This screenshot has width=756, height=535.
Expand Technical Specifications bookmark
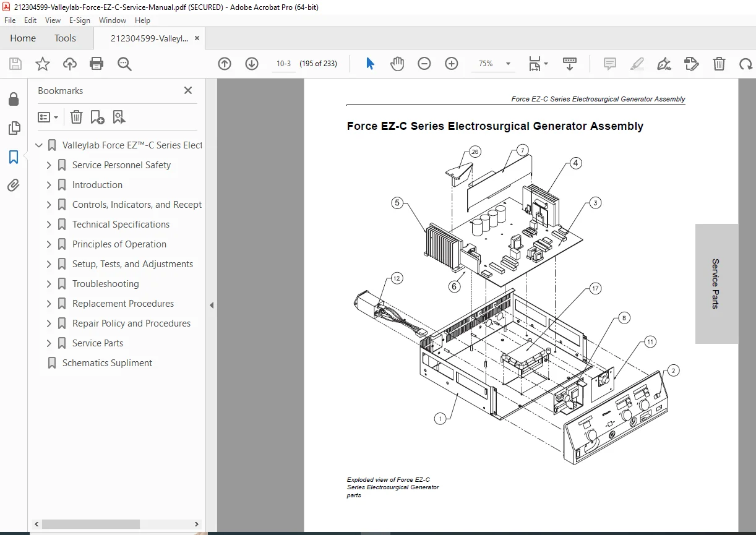49,225
